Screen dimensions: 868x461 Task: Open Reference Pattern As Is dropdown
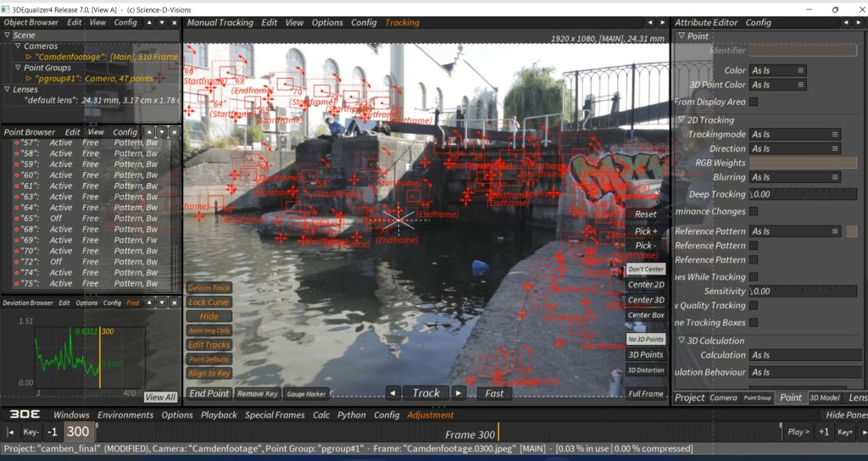point(795,231)
